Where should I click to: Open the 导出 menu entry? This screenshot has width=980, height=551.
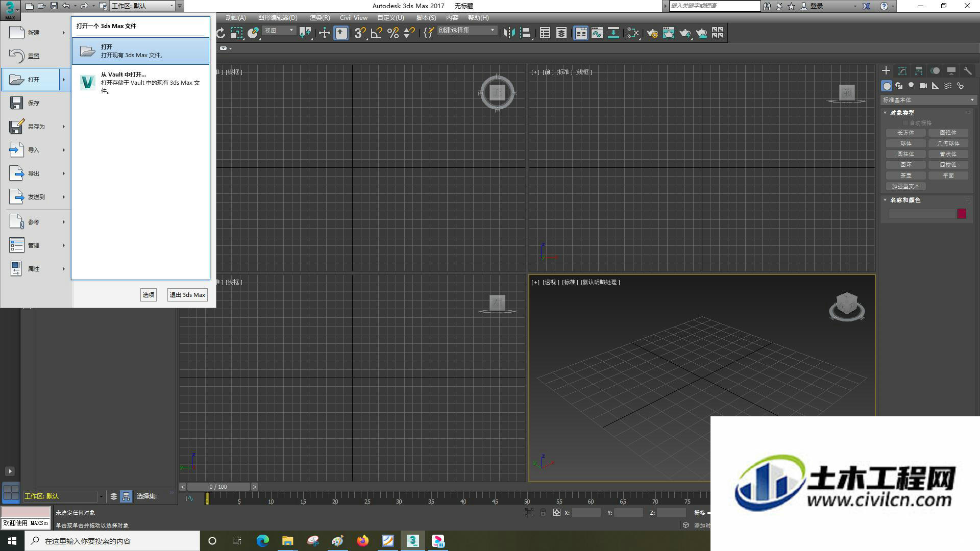tap(36, 173)
